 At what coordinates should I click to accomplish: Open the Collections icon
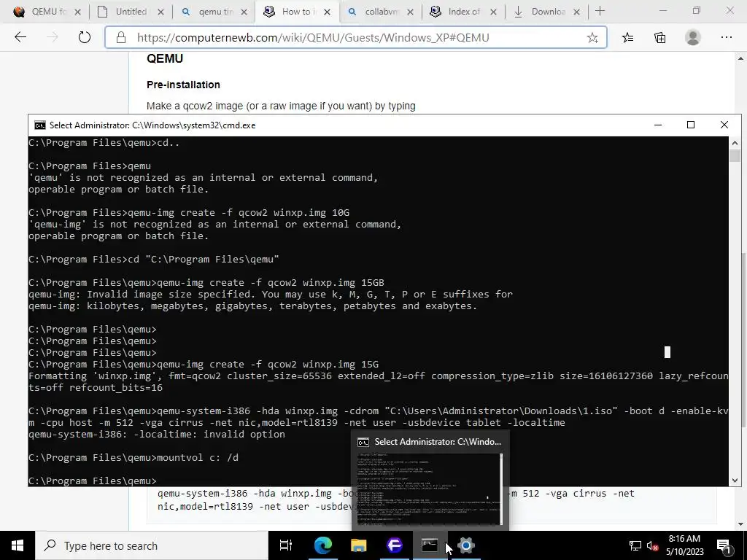[659, 38]
